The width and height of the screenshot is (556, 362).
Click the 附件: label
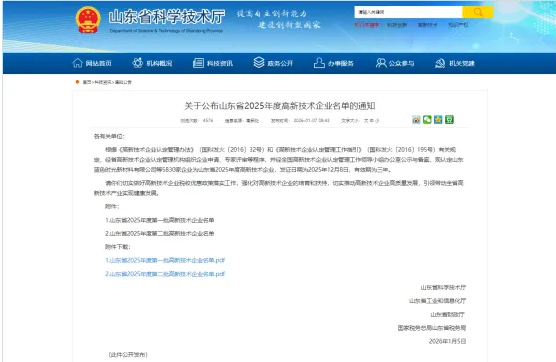(112, 206)
